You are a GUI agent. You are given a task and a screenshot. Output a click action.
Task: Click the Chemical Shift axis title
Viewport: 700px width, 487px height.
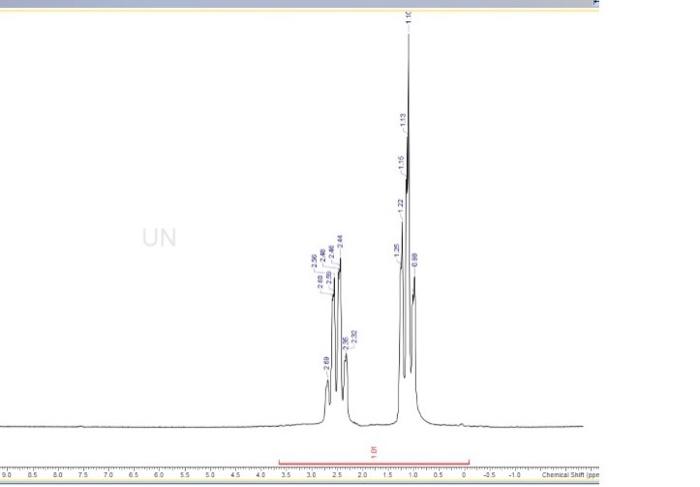pyautogui.click(x=570, y=475)
